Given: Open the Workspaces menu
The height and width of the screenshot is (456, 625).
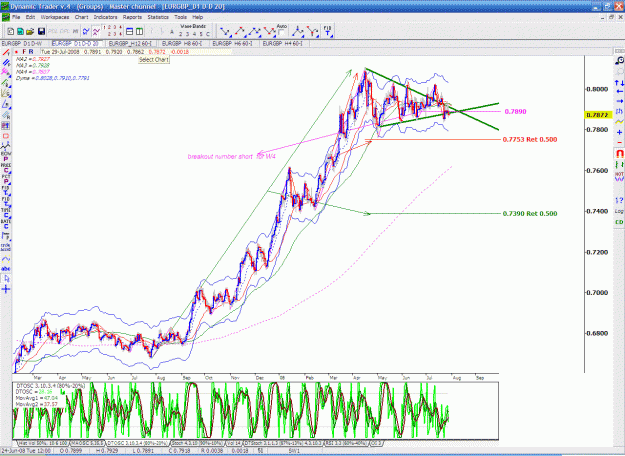Looking at the screenshot, I should [55, 17].
